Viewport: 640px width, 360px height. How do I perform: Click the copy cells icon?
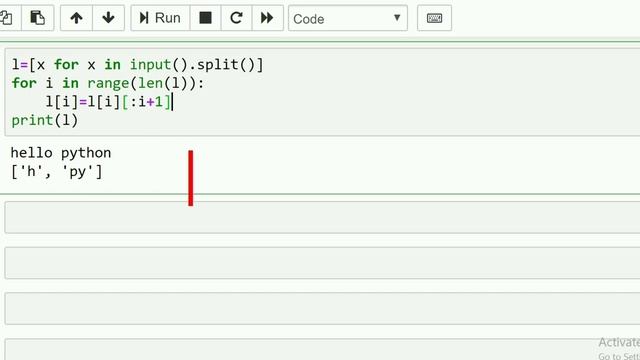pyautogui.click(x=7, y=18)
